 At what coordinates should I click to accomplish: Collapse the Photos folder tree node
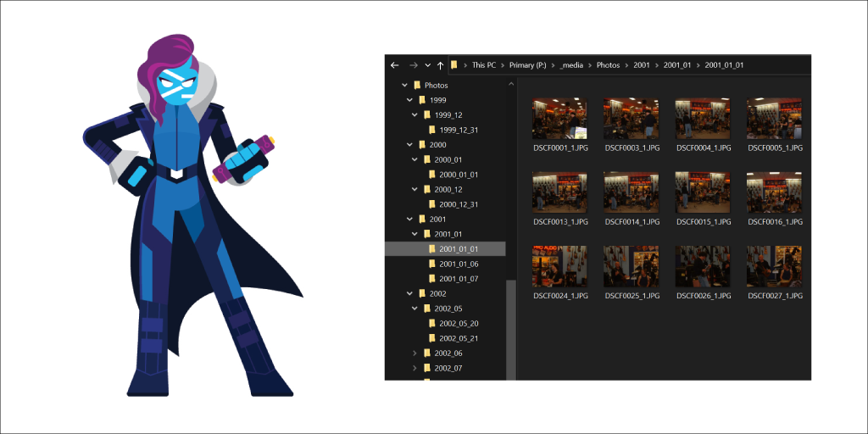(404, 86)
